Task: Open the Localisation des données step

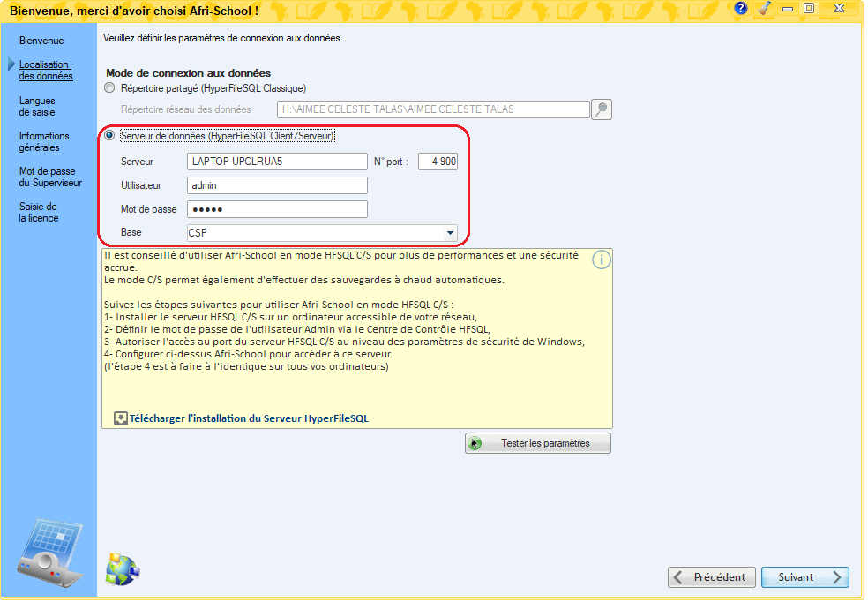Action: (x=46, y=71)
